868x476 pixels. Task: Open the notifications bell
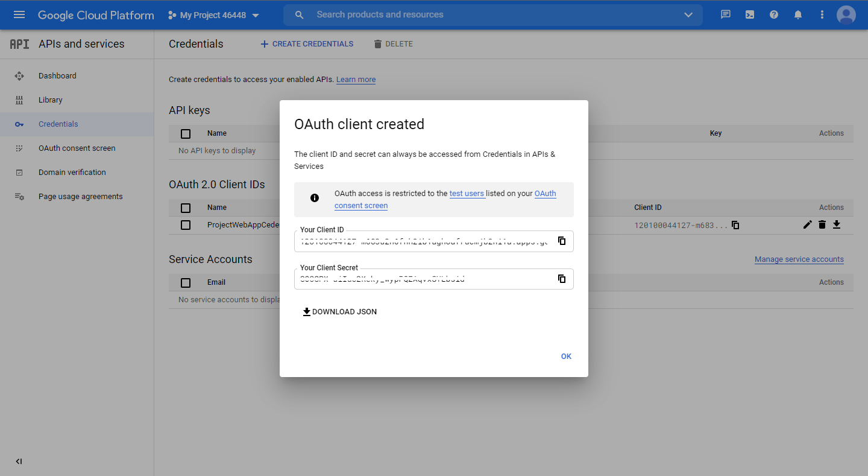[x=798, y=15]
